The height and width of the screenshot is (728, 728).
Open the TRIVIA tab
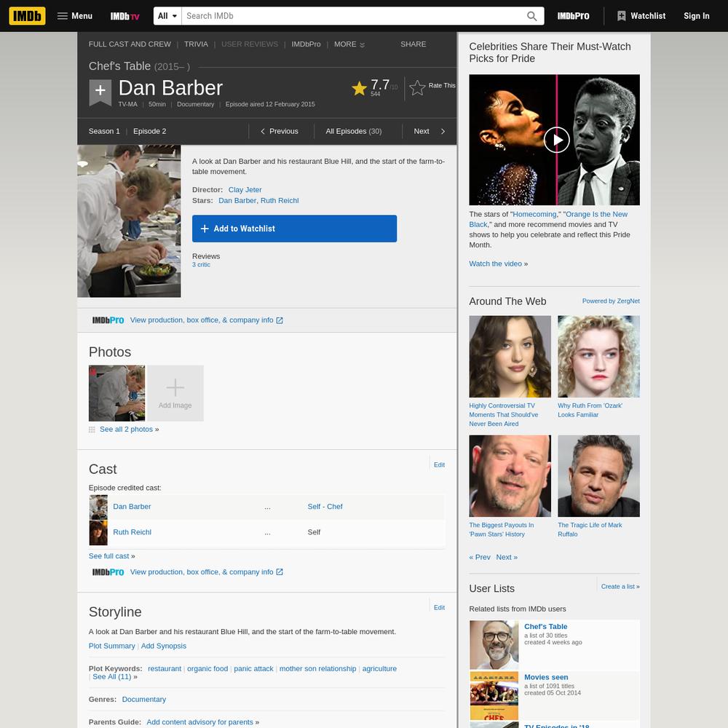(x=196, y=44)
